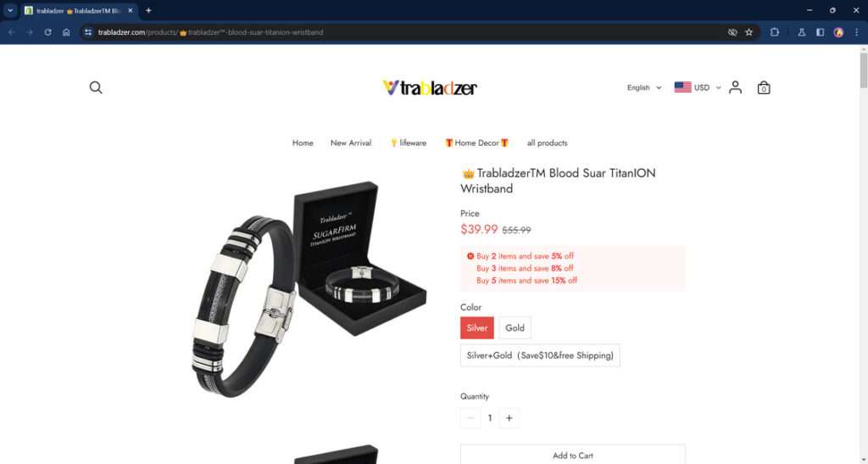Go to browser home icon
Screen dimensions: 868x464
point(66,32)
